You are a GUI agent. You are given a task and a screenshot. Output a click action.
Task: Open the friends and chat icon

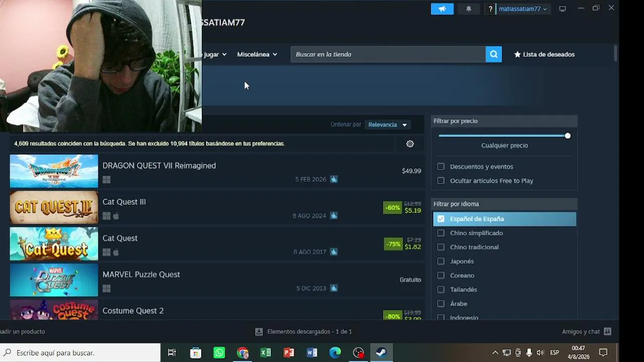click(607, 332)
